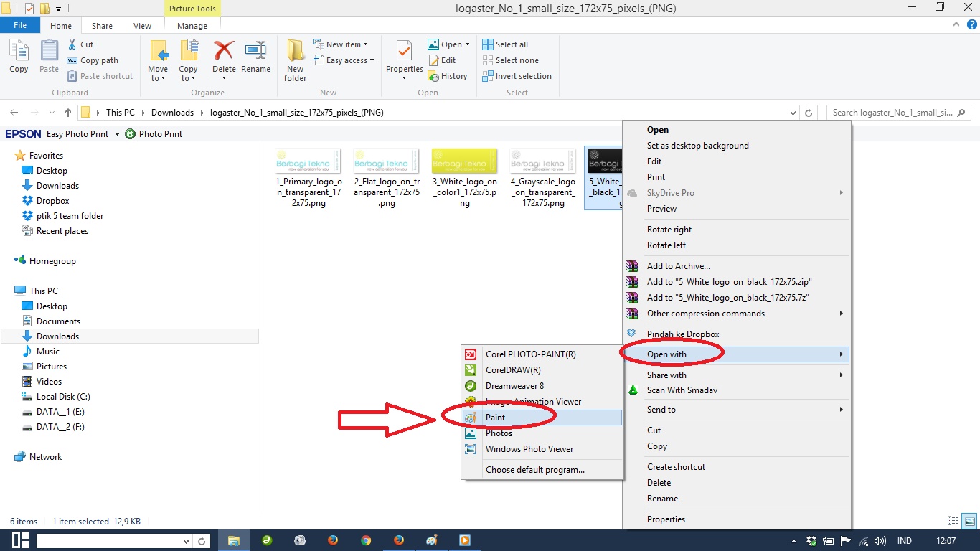Click Cut in the ribbon Clipboard group

80,44
